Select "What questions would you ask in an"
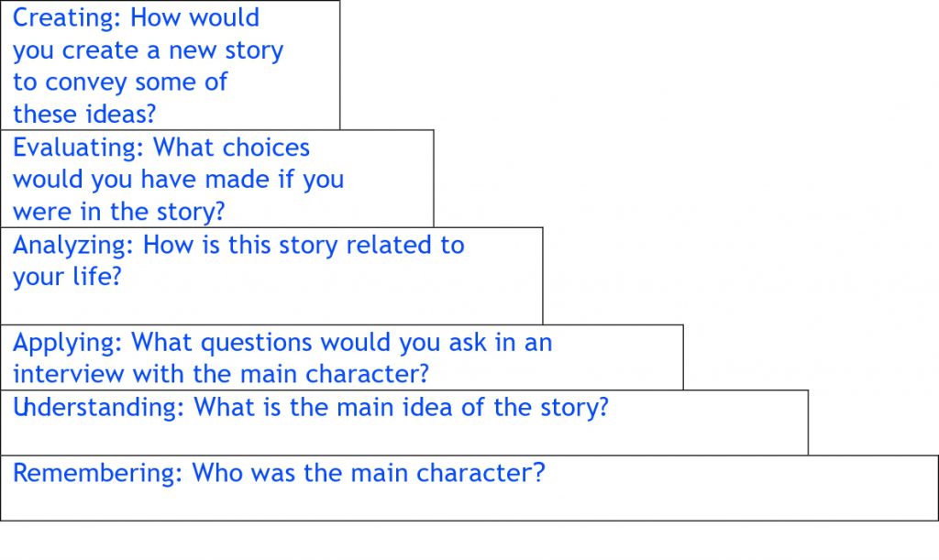The height and width of the screenshot is (560, 939). coord(342,343)
